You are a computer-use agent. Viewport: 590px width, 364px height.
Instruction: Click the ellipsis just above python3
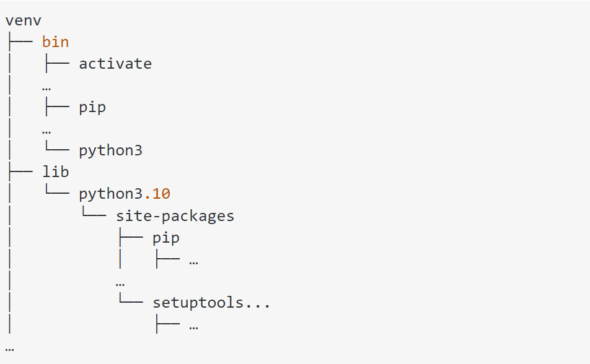(46, 129)
